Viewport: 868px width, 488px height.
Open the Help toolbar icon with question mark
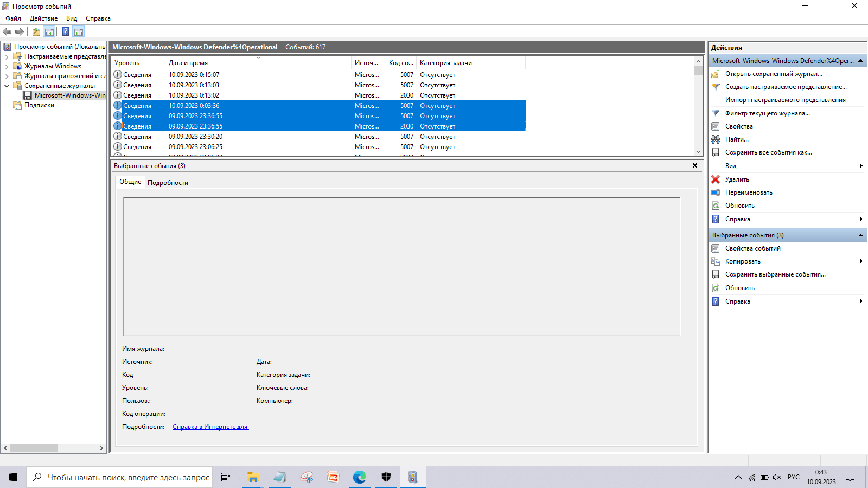65,31
